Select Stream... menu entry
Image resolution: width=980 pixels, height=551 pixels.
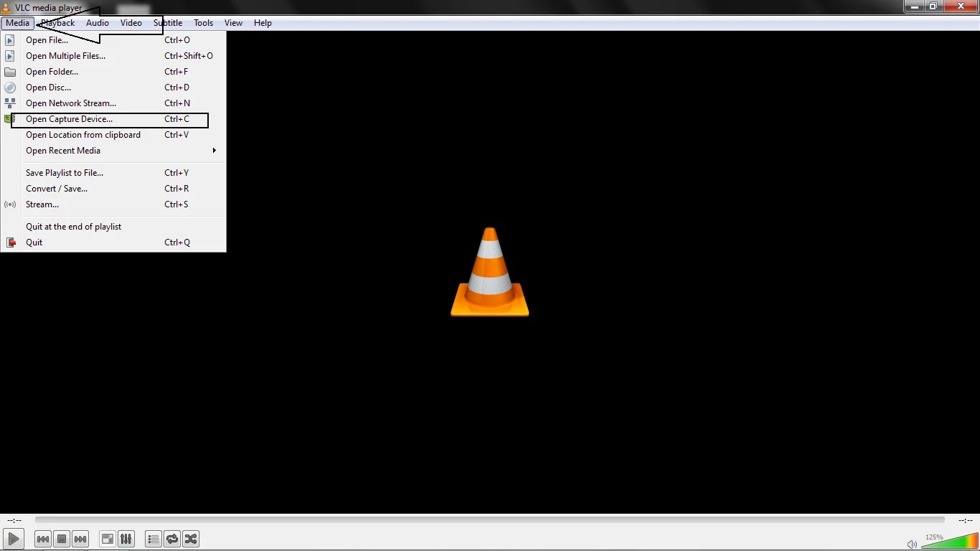(x=113, y=204)
